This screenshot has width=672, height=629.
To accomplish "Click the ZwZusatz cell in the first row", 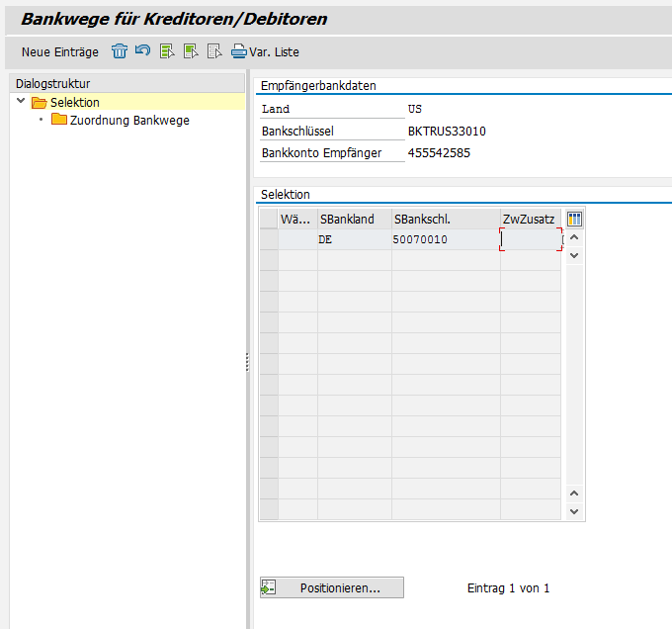I will pyautogui.click(x=531, y=239).
